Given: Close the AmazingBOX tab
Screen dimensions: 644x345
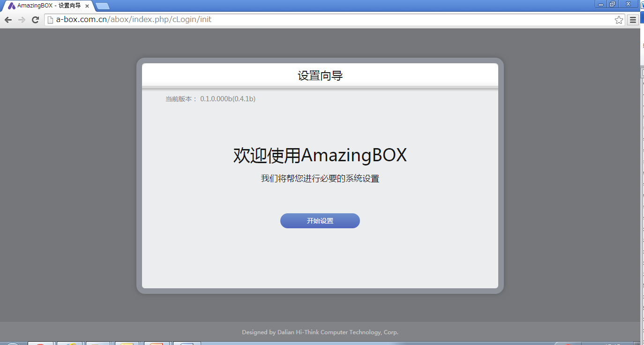Looking at the screenshot, I should tap(87, 6).
